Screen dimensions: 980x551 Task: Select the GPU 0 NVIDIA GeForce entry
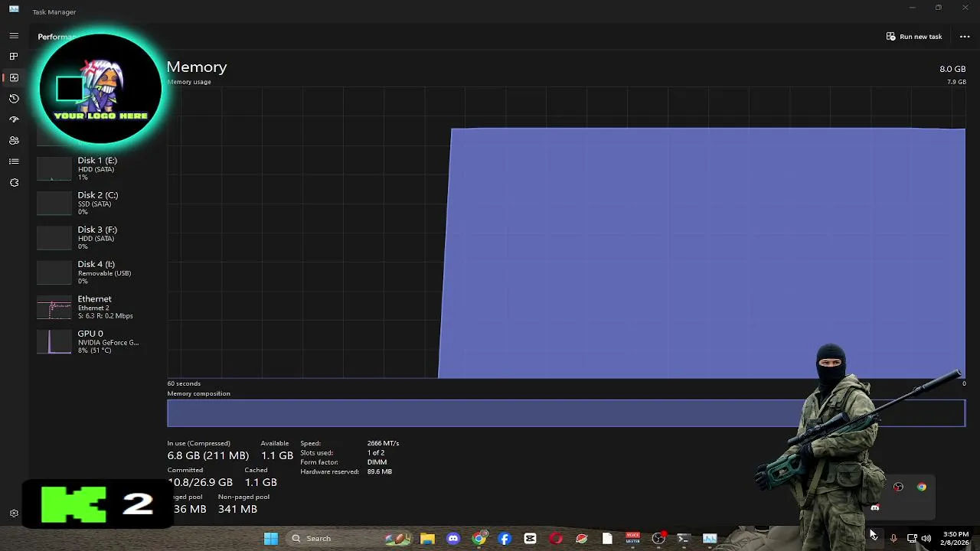pos(96,341)
